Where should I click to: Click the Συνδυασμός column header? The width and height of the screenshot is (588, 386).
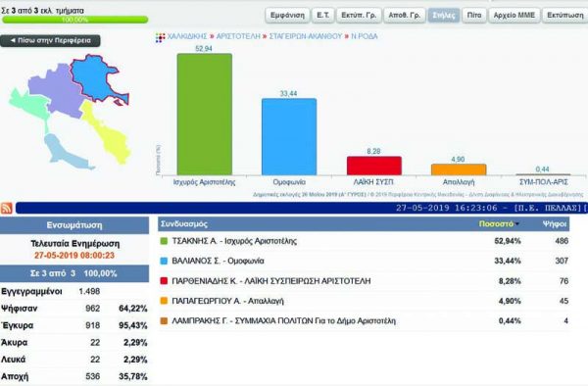184,224
